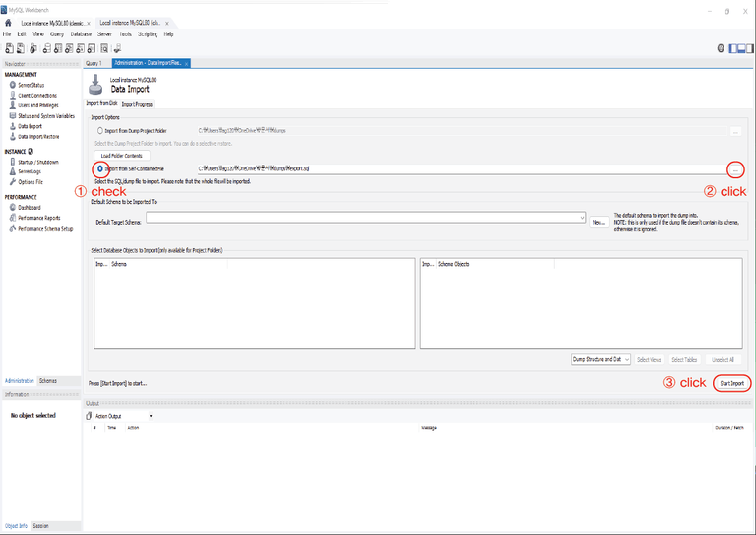Click the dump project folder path field
The height and width of the screenshot is (535, 756).
(462, 131)
